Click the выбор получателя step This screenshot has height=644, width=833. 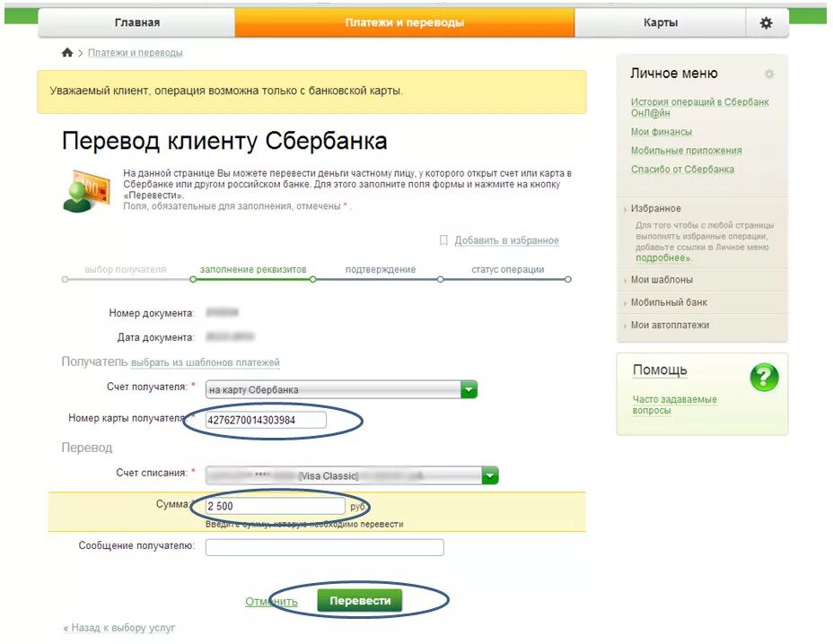tap(126, 270)
